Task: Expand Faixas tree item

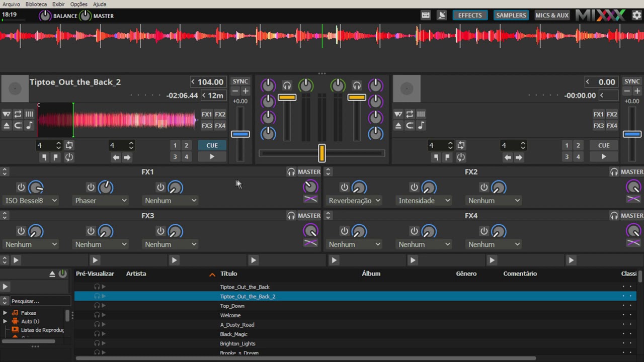Action: (x=5, y=313)
